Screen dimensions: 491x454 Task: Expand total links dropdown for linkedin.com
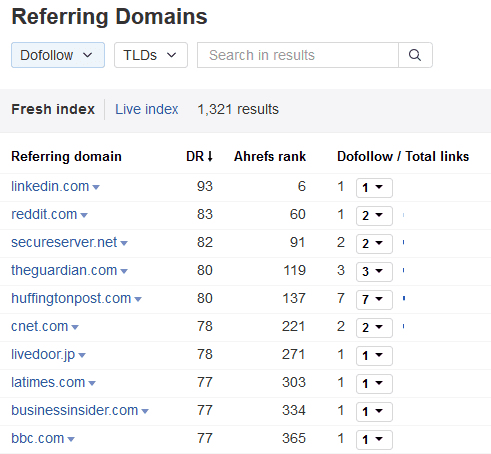(374, 188)
